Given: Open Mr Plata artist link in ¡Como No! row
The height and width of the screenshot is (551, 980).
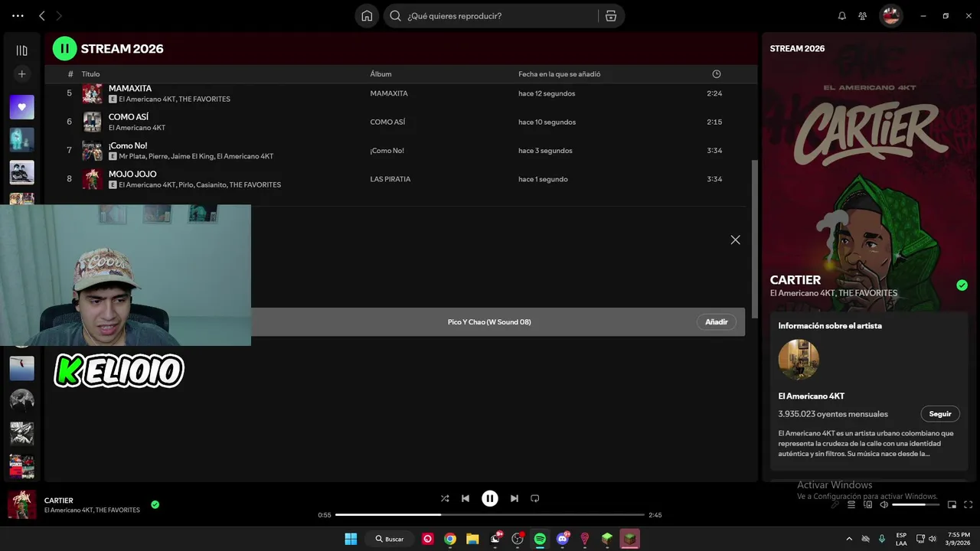Looking at the screenshot, I should pyautogui.click(x=132, y=156).
